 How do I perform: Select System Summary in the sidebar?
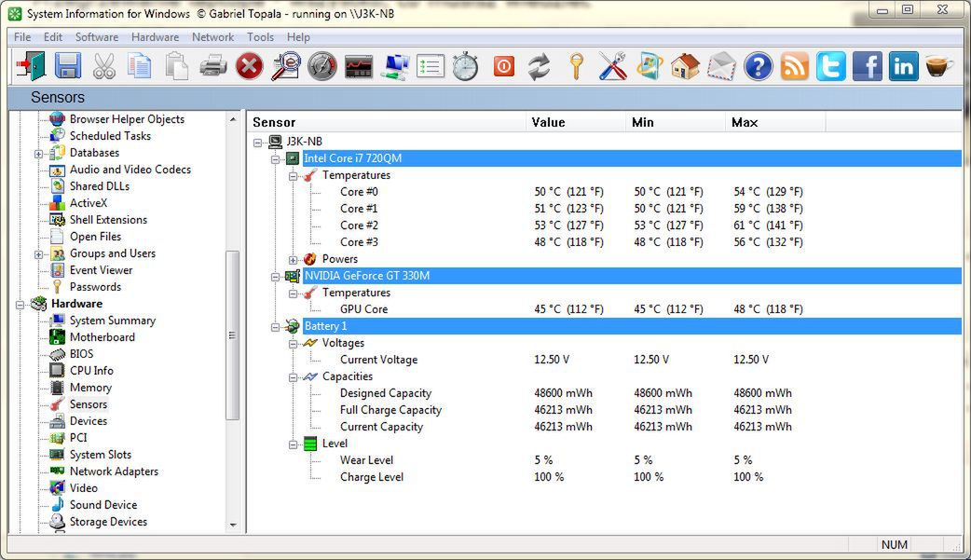click(x=112, y=321)
